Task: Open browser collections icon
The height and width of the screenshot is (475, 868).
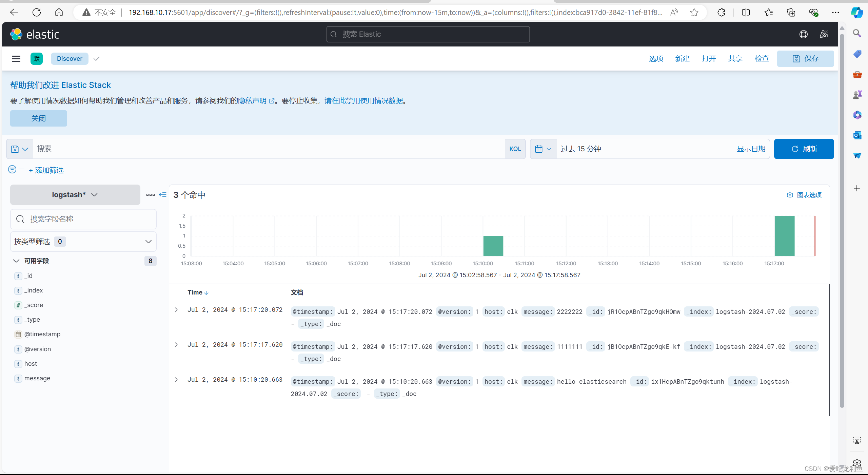Action: [791, 13]
